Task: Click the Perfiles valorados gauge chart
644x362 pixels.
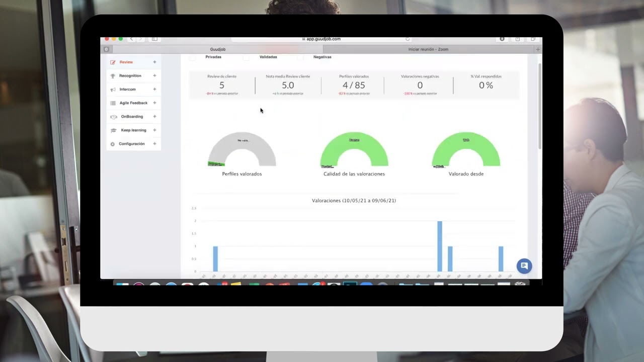Action: pos(242,149)
